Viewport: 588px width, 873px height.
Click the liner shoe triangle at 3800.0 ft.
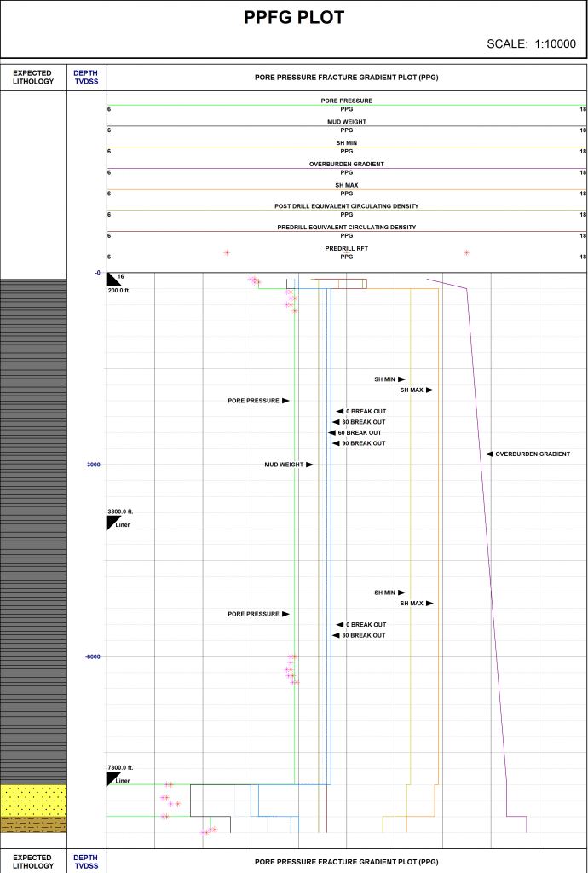(112, 523)
